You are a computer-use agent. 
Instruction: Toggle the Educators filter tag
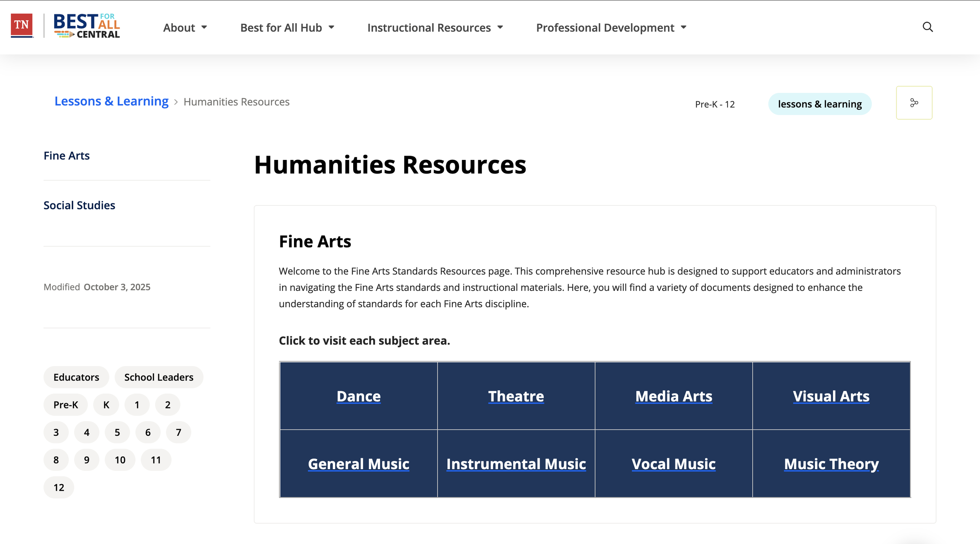[76, 377]
